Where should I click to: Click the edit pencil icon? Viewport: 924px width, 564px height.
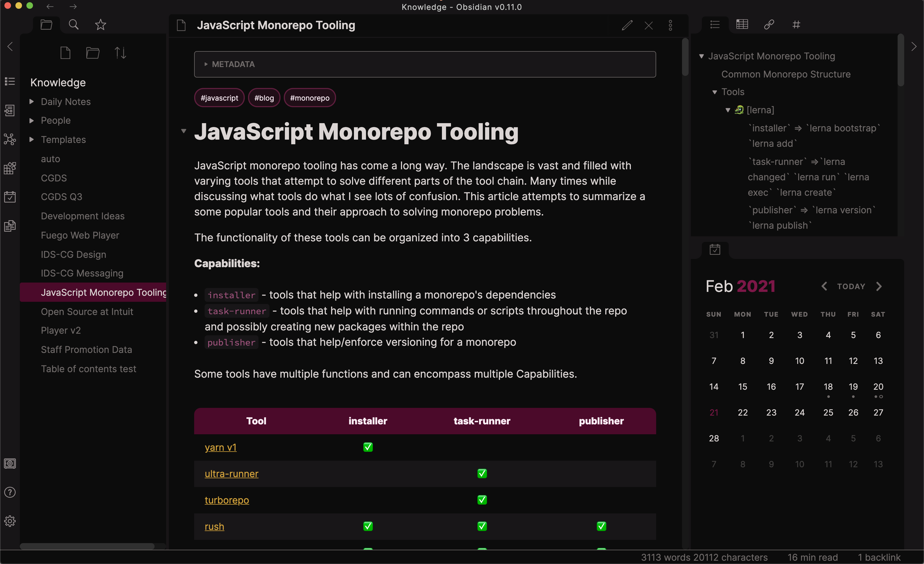point(627,26)
